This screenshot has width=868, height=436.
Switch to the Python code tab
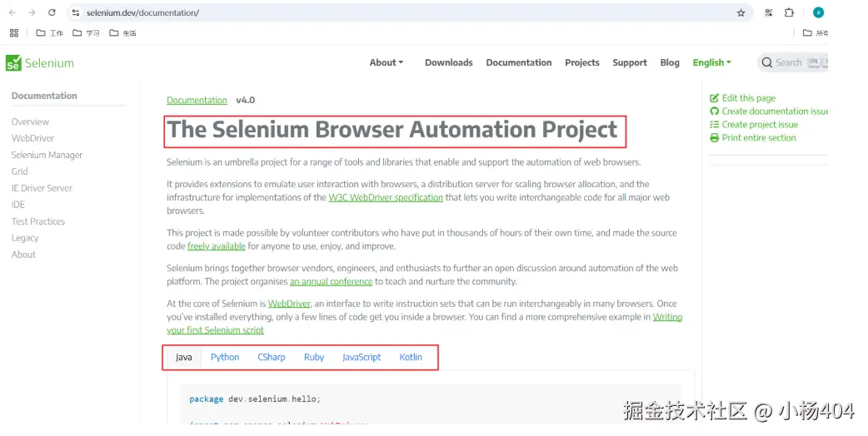[x=225, y=357]
